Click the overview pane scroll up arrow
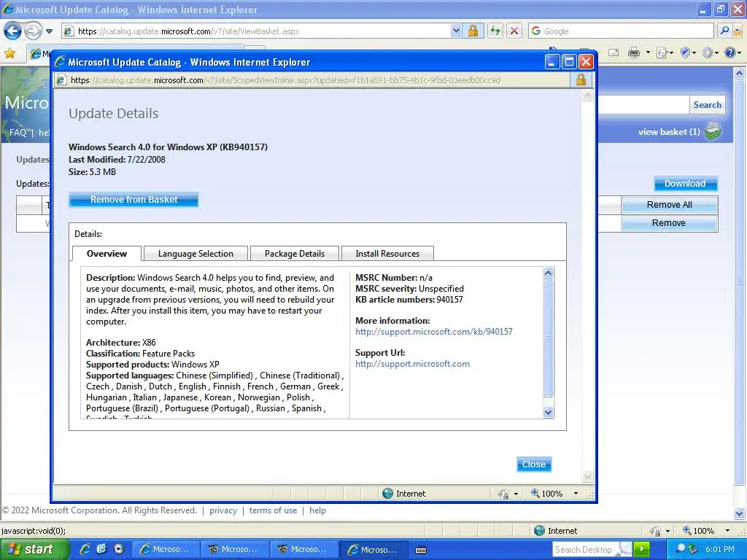This screenshot has width=747, height=560. click(x=548, y=273)
